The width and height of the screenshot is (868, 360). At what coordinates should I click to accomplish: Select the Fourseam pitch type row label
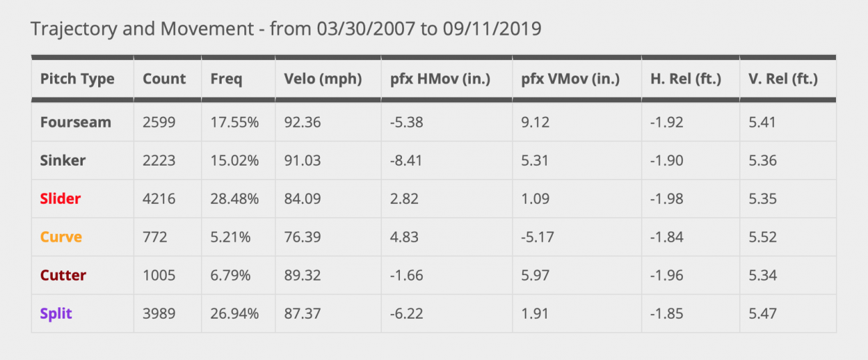(75, 122)
